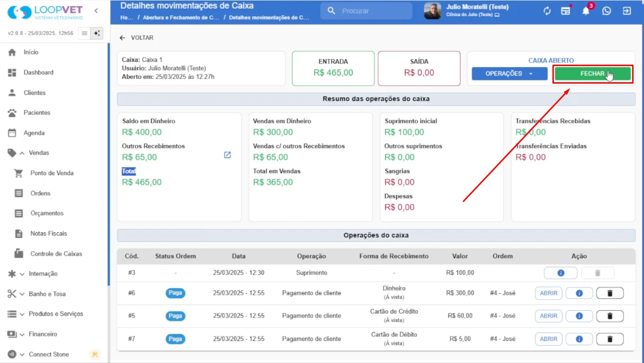The height and width of the screenshot is (363, 644).
Task: Go back using the VOLTAR link
Action: 137,38
